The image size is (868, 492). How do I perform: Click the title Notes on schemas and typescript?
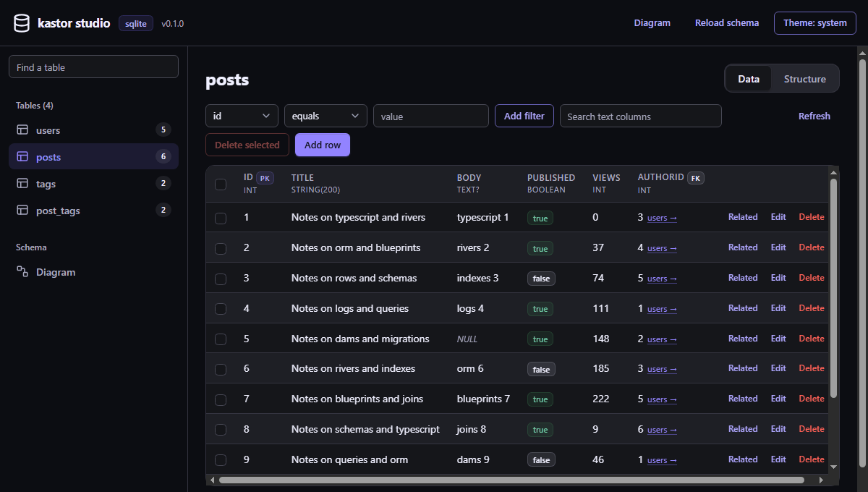[x=365, y=429]
